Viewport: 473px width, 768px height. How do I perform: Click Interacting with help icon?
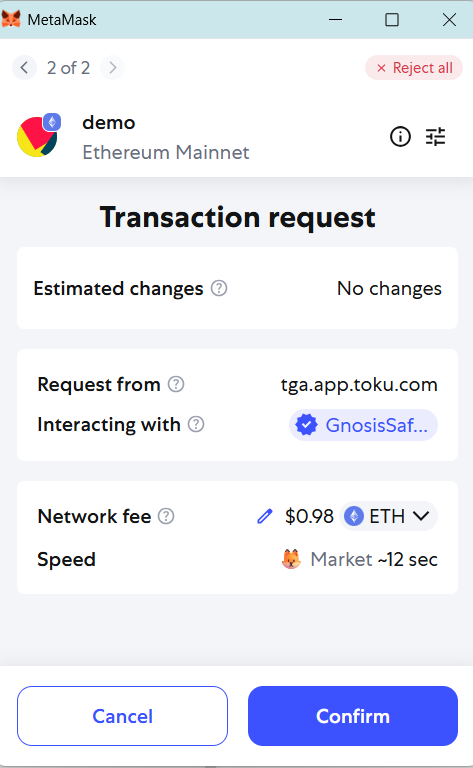tap(196, 424)
